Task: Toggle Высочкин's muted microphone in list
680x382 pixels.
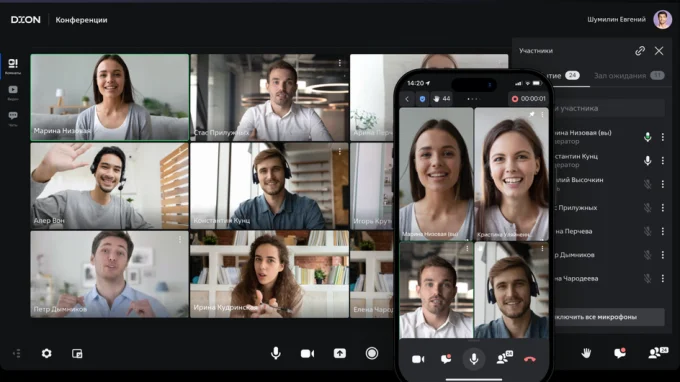Action: (647, 184)
